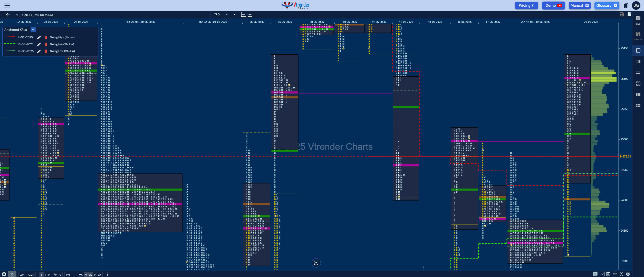Viewport: 644px width, 277px height.
Task: Click the 20-06-2025 date header
Action: tap(591, 22)
